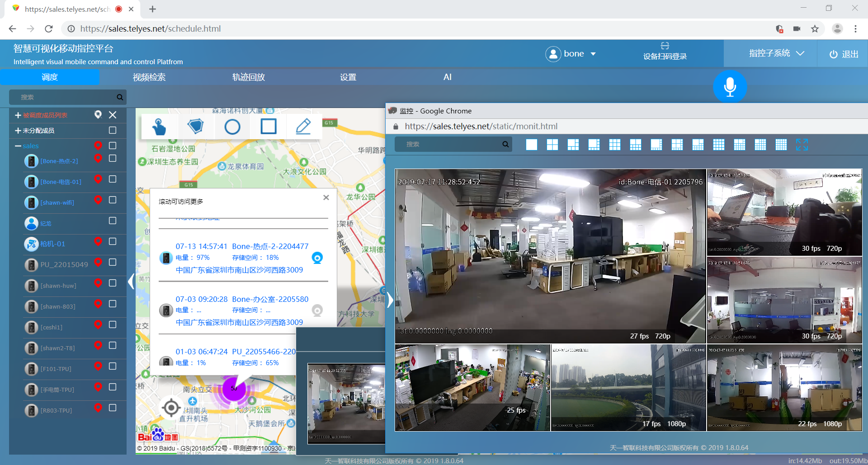Open Chrome's three-dot menu
Screen dimensions: 868x465
(855, 29)
